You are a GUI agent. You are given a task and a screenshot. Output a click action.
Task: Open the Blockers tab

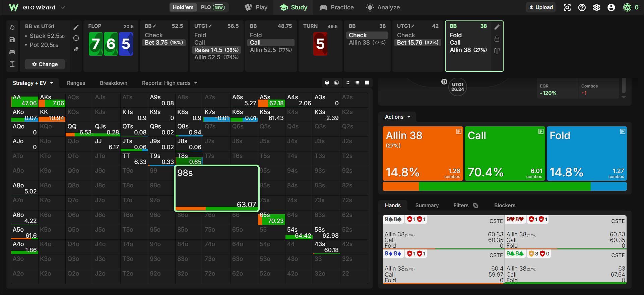tap(505, 205)
